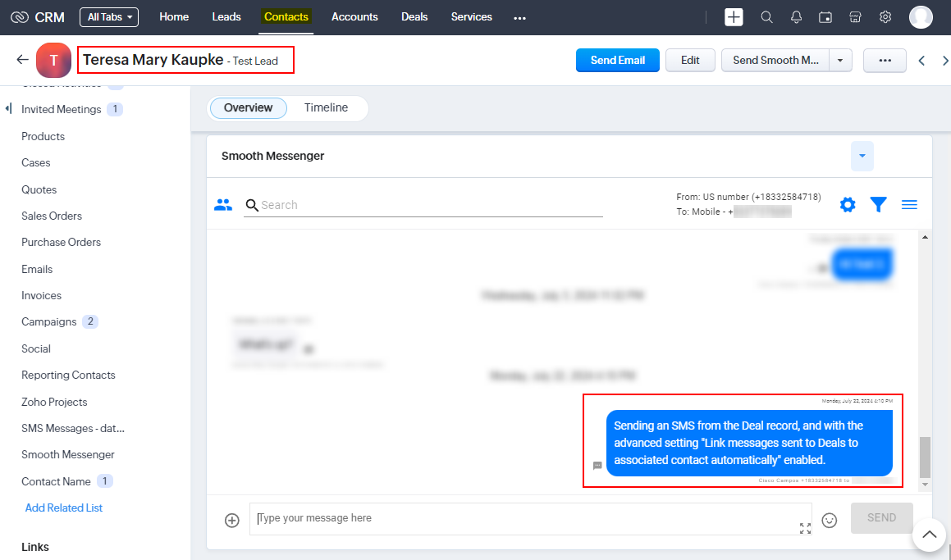Open the emoji picker smiley icon
This screenshot has height=560, width=951.
click(829, 520)
